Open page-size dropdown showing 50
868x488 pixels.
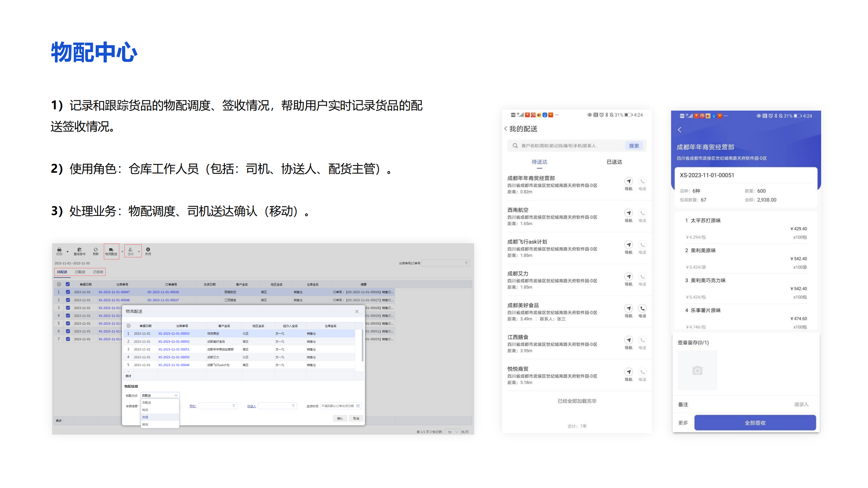click(x=452, y=432)
